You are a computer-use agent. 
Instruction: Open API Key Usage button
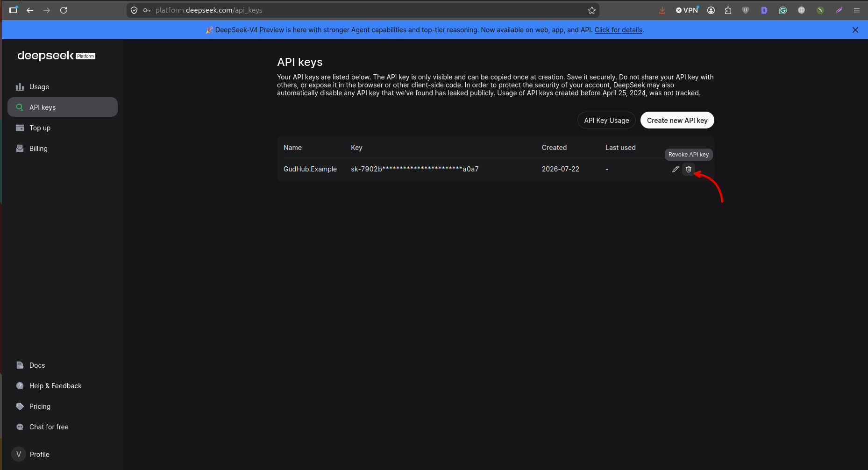pyautogui.click(x=606, y=120)
